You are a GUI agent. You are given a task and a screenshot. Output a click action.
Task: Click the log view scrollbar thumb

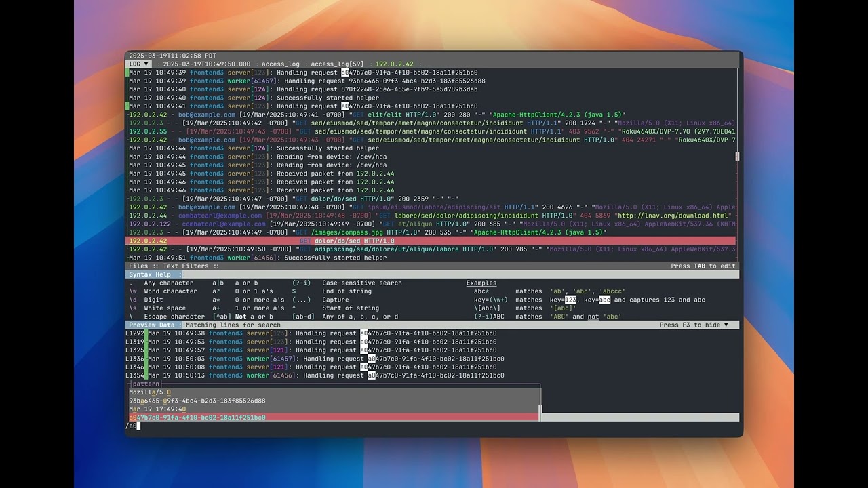tap(737, 157)
